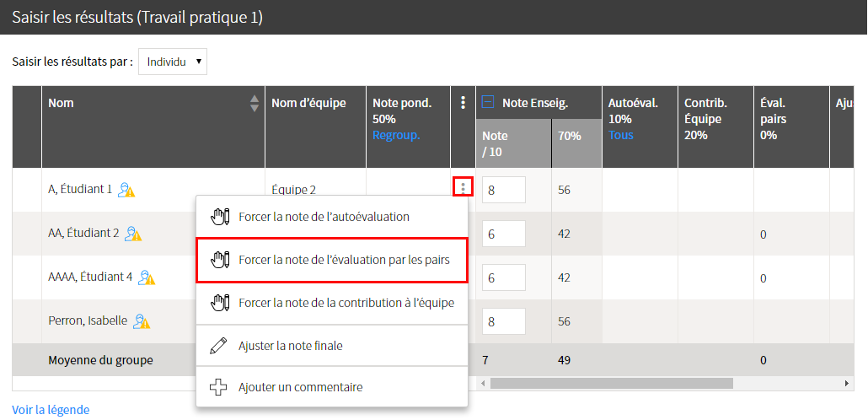Select Forcer la note de l'évaluation par les pairs
This screenshot has height=420, width=868.
pos(332,260)
